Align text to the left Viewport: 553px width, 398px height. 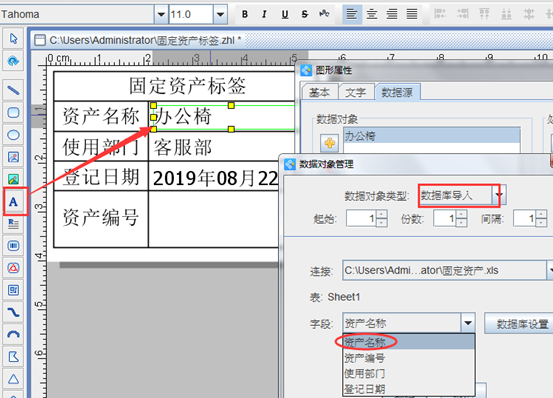(x=352, y=14)
